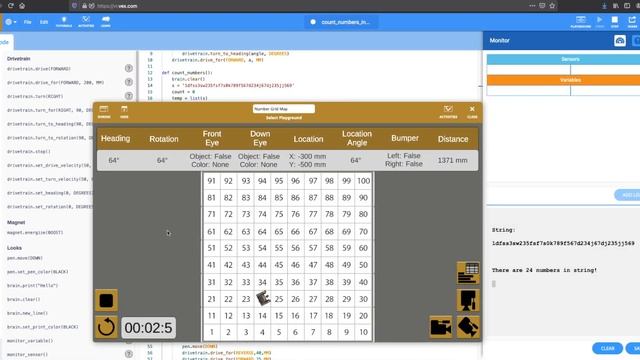Click the 'There are 24 numbers' console line

544,270
